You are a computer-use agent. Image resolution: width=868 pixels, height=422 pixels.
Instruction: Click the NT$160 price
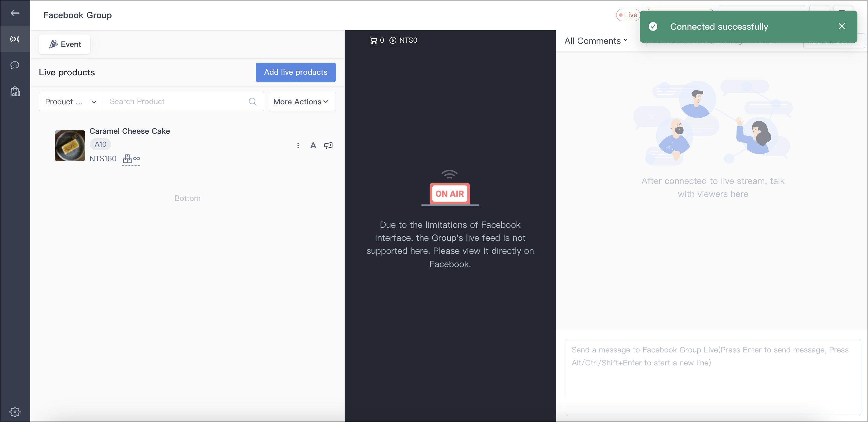click(x=103, y=159)
